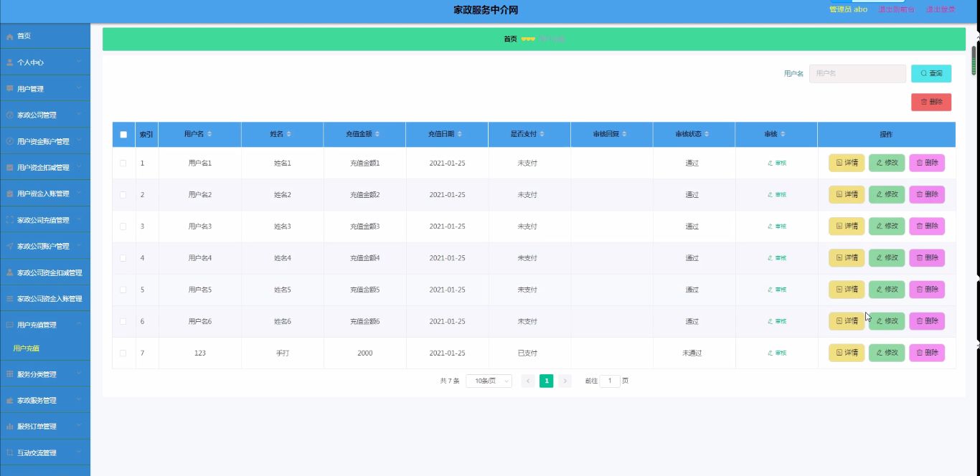Click 退出到前台 link in header
This screenshot has height=476, width=980.
(896, 9)
